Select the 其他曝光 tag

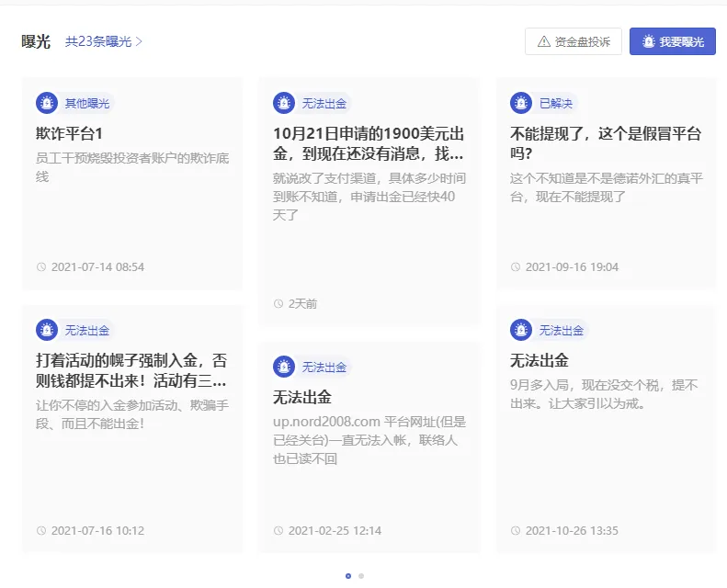coord(86,103)
